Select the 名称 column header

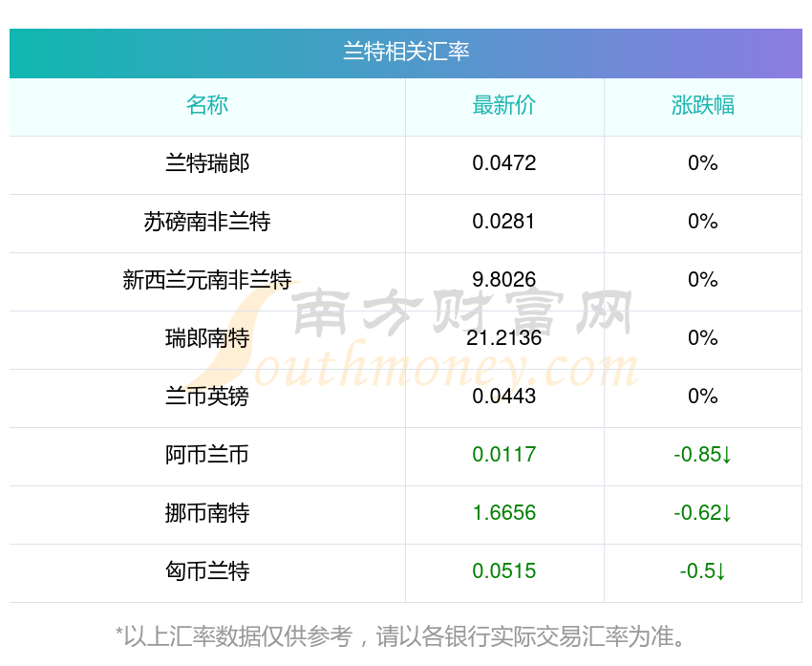[x=207, y=105]
